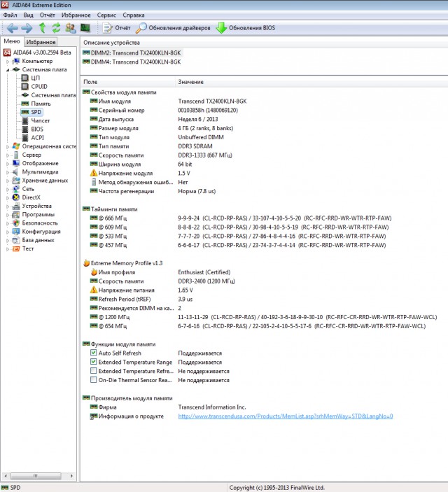Collapse the Системная плата parent node
This screenshot has width=448, height=492.
pos(8,70)
